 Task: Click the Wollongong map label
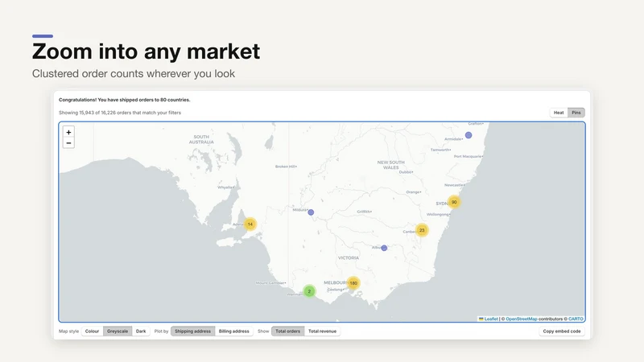pos(438,214)
